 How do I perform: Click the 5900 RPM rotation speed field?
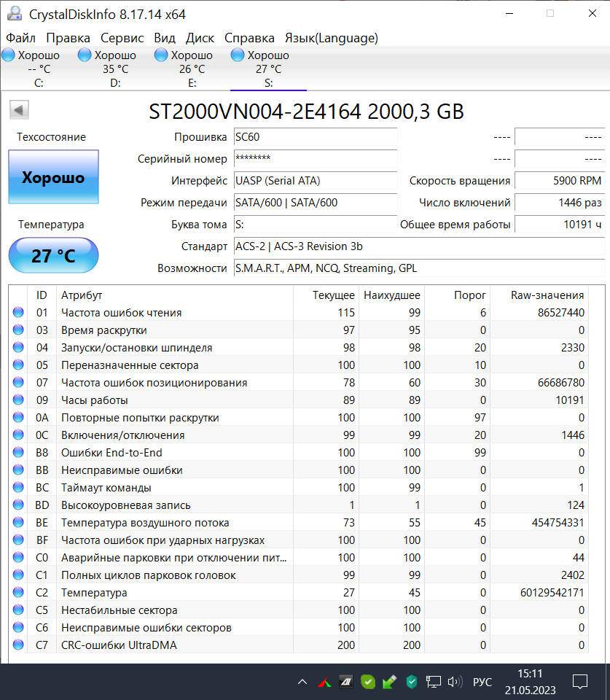pyautogui.click(x=560, y=180)
